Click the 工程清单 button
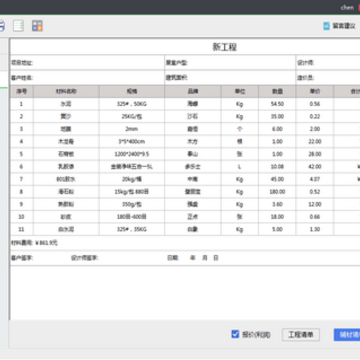Viewport: 360px width, 360px height. pyautogui.click(x=301, y=335)
